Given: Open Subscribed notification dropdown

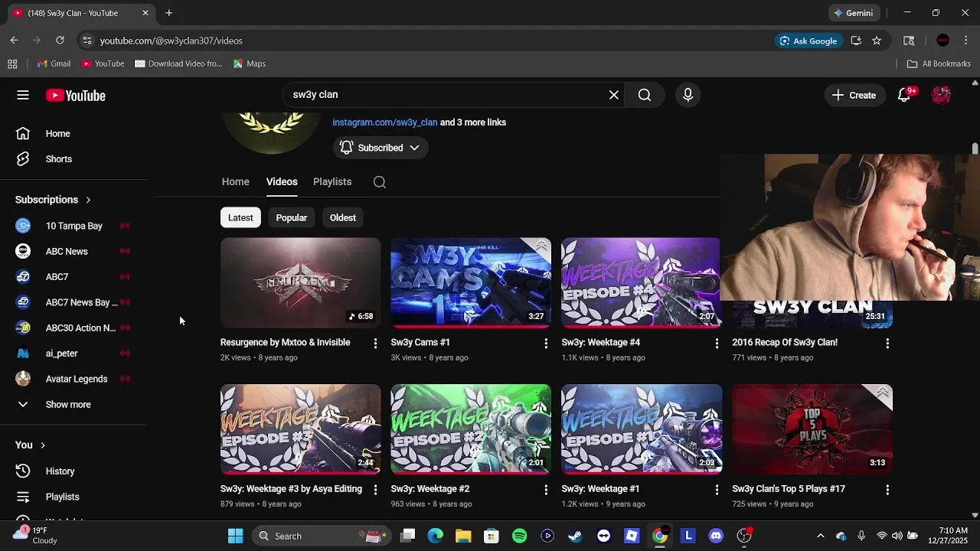Looking at the screenshot, I should [380, 148].
